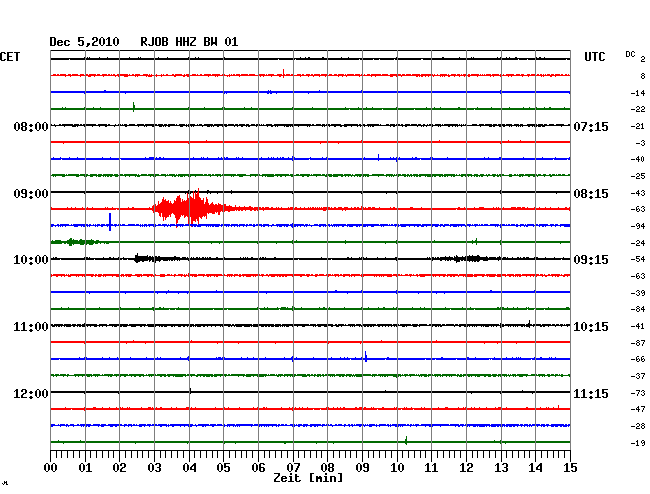Select DC offset value "-3"
The image size is (650, 494).
pyautogui.click(x=640, y=143)
